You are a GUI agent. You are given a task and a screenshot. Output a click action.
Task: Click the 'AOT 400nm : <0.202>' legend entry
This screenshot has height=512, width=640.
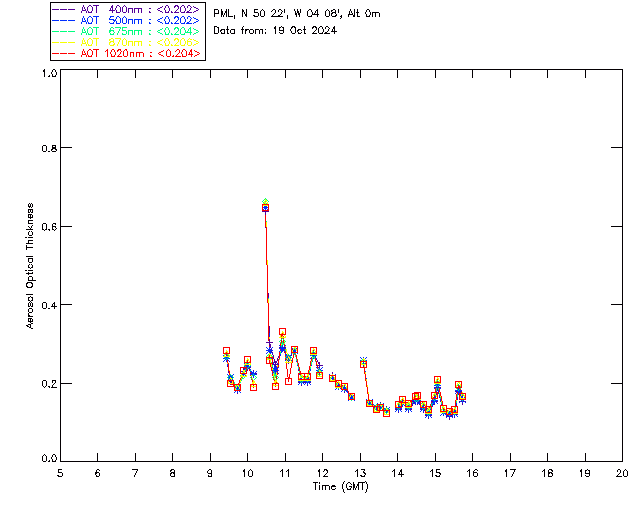click(126, 9)
